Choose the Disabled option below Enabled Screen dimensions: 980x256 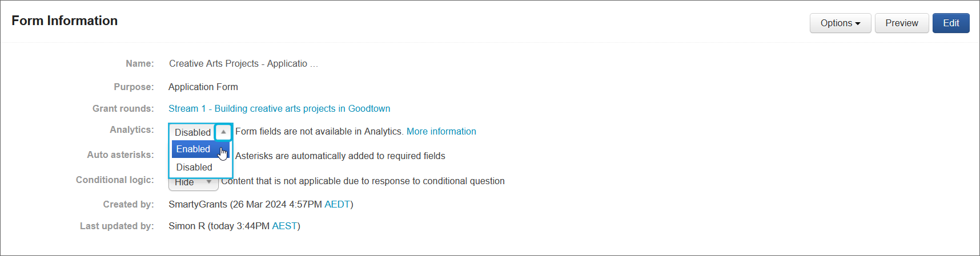click(194, 167)
